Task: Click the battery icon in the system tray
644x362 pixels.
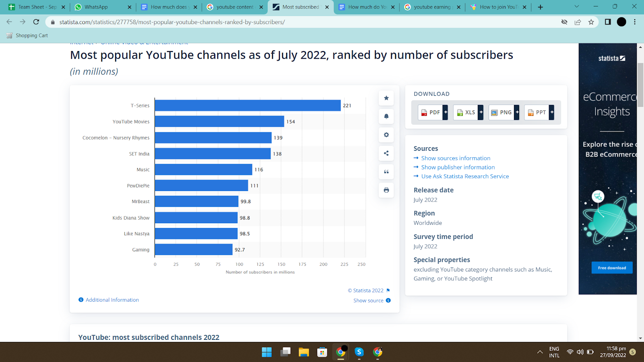Action: tap(590, 352)
